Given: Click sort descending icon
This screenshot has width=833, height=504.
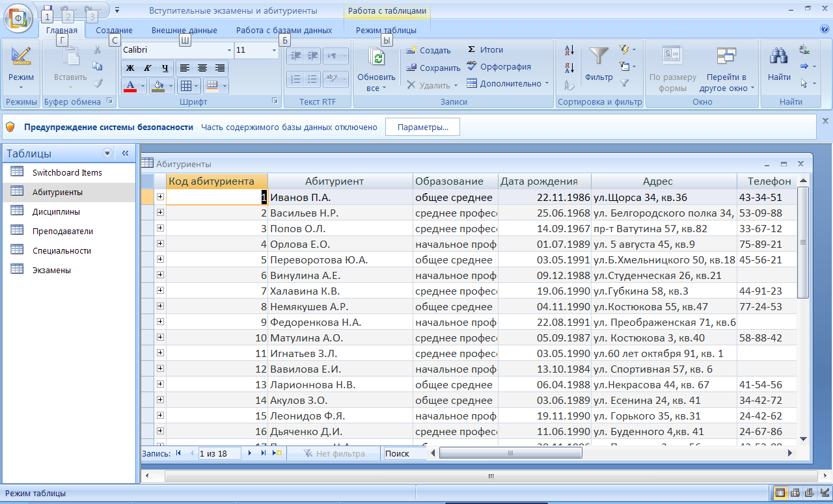Looking at the screenshot, I should tap(569, 68).
